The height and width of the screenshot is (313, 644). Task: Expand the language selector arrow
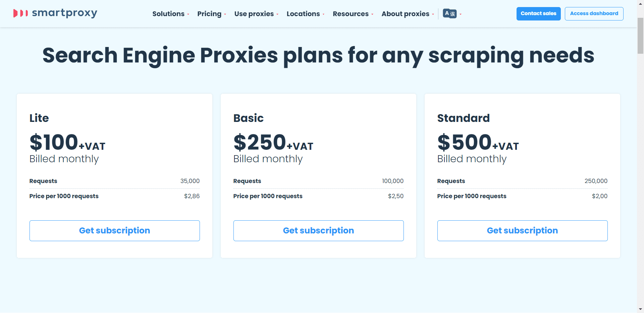point(461,14)
